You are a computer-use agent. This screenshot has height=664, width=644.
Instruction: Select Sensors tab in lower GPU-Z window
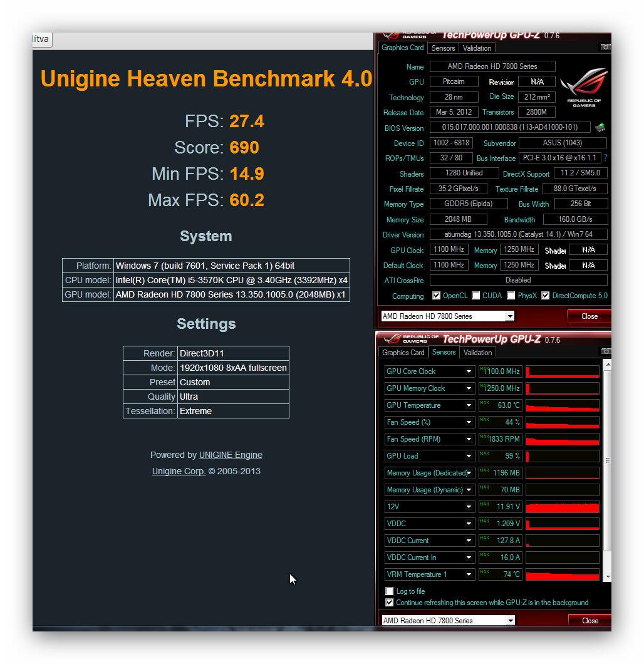(444, 352)
